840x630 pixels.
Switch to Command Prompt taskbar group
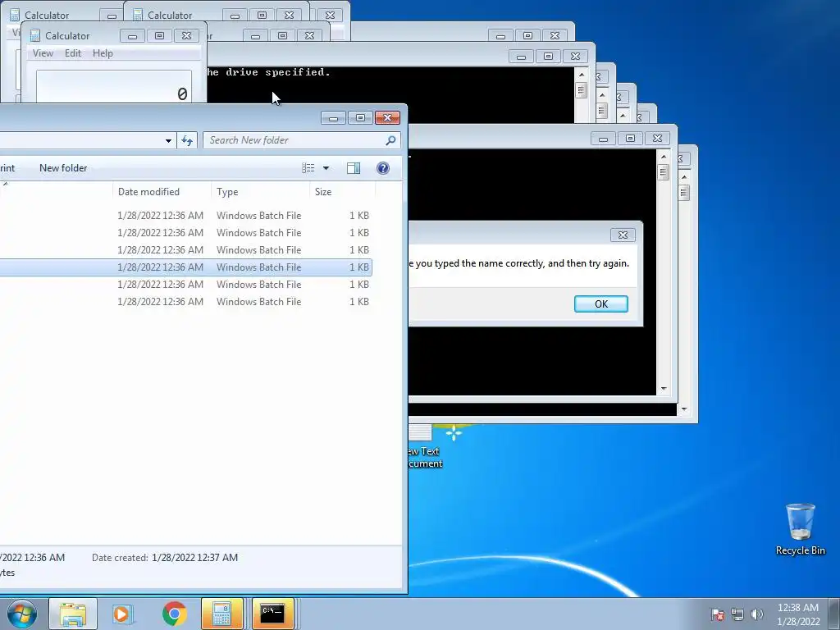pyautogui.click(x=272, y=614)
